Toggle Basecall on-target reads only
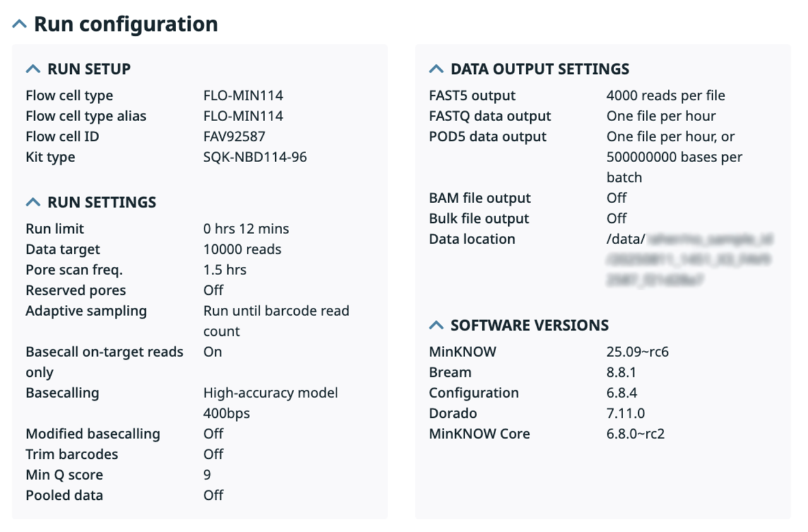The image size is (808, 532). pyautogui.click(x=213, y=352)
